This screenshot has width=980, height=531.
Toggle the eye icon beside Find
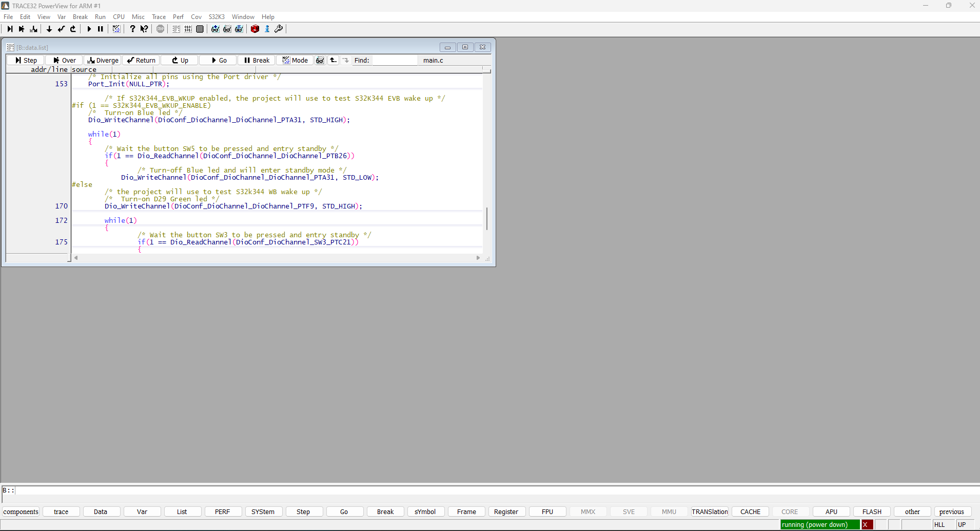pyautogui.click(x=320, y=60)
